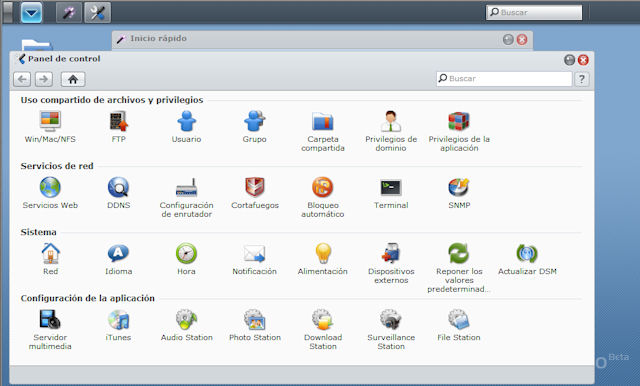640x386 pixels.
Task: Select the magic wand taskbar button
Action: click(x=69, y=12)
